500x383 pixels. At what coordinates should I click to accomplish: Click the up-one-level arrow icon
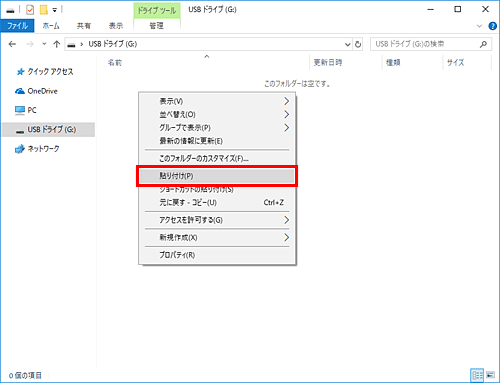click(57, 44)
